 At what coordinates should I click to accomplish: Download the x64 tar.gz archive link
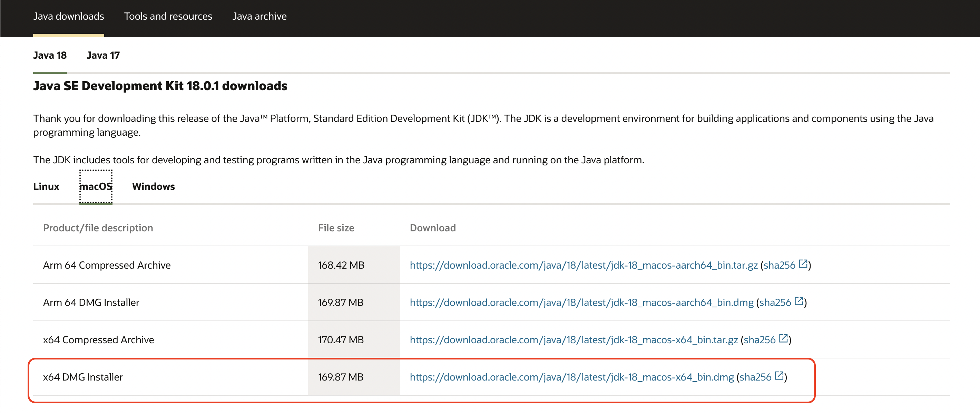(574, 339)
